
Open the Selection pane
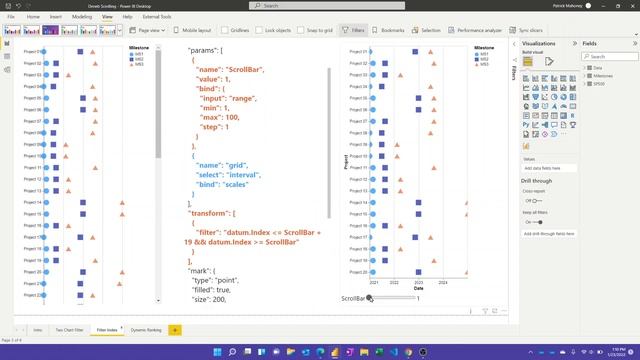[426, 30]
